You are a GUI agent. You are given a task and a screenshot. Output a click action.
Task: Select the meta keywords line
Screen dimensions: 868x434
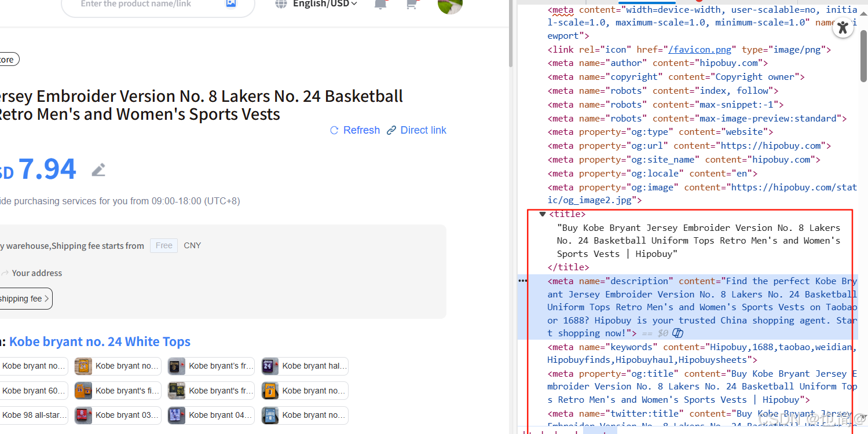(702, 354)
